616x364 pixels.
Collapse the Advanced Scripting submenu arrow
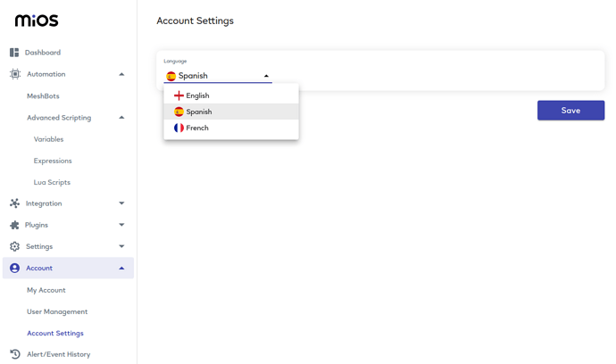[121, 118]
